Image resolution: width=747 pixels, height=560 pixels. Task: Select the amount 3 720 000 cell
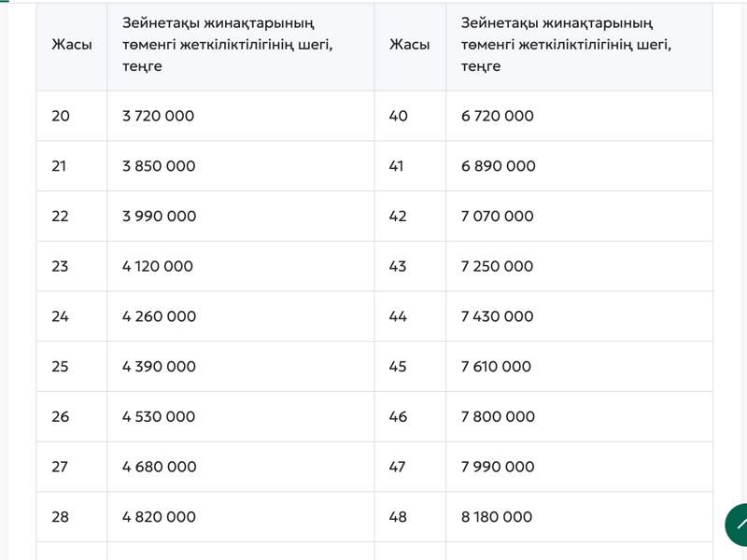pos(157,116)
